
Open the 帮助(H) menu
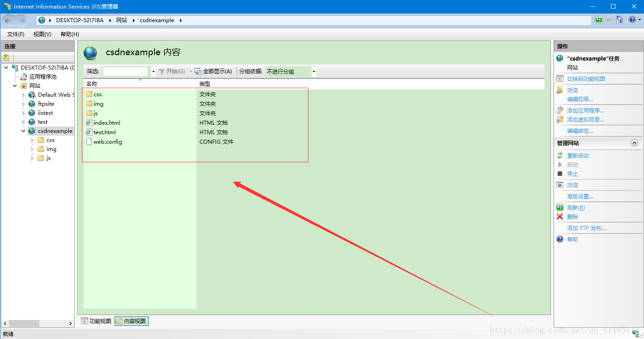pos(70,34)
